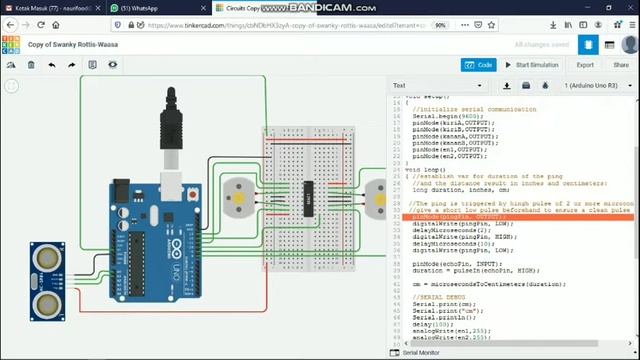This screenshot has height=360, width=640.
Task: Click the void loop() code line
Action: [425, 170]
